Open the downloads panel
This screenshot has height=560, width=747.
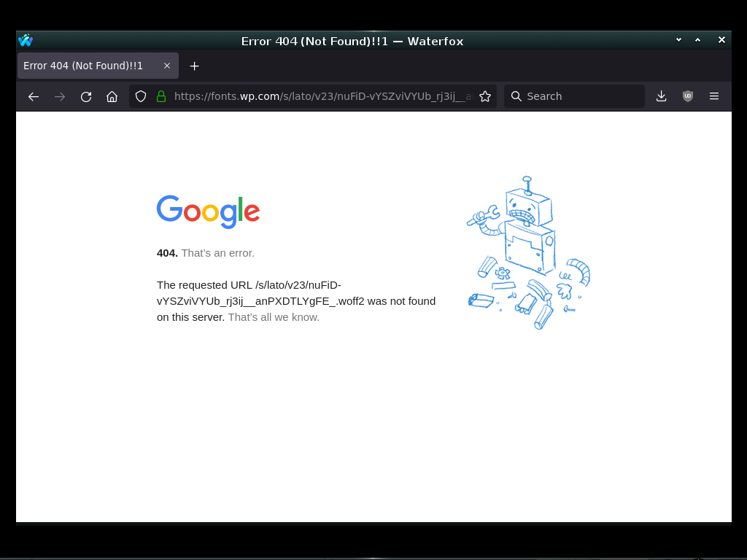661,96
